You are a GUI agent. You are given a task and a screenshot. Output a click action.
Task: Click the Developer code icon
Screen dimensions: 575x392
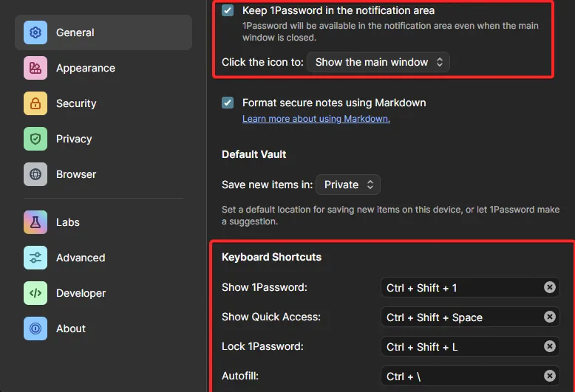(x=35, y=293)
